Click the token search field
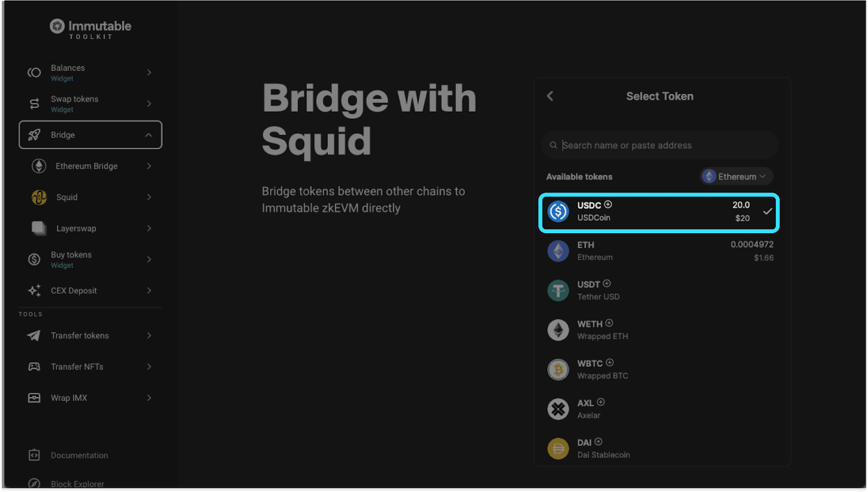The width and height of the screenshot is (868, 492). (659, 145)
